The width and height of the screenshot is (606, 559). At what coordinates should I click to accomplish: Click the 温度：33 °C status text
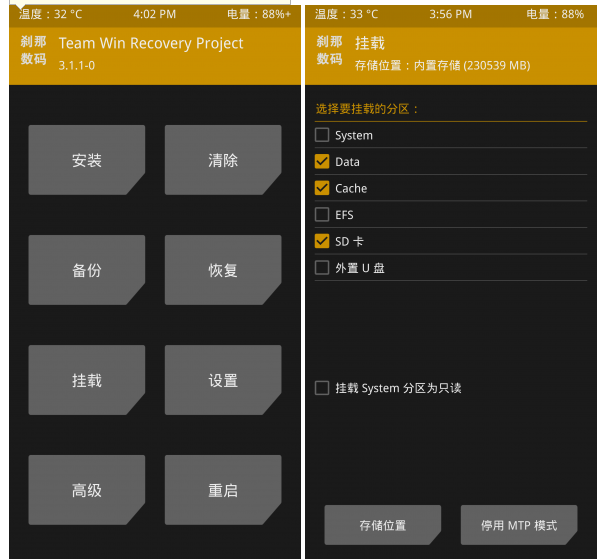(346, 14)
